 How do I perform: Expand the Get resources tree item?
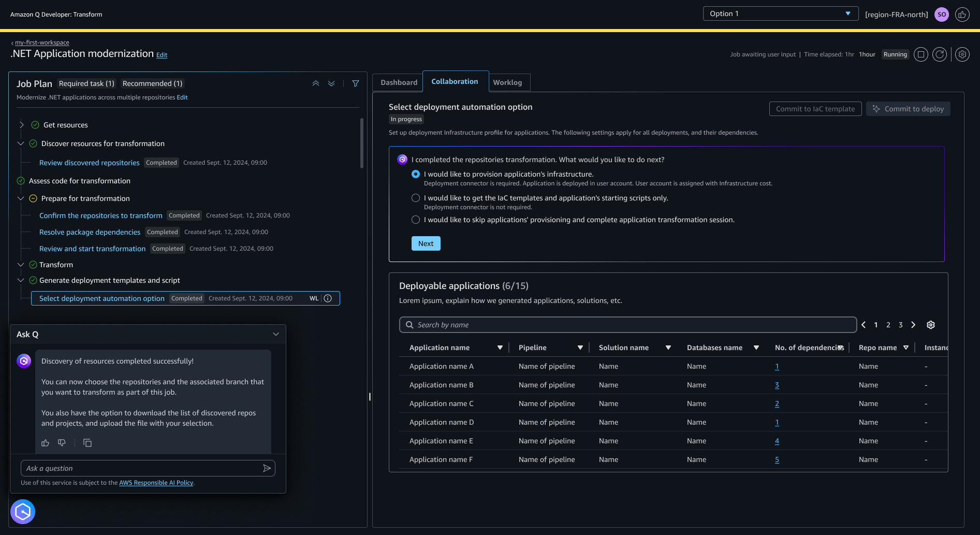pyautogui.click(x=22, y=125)
